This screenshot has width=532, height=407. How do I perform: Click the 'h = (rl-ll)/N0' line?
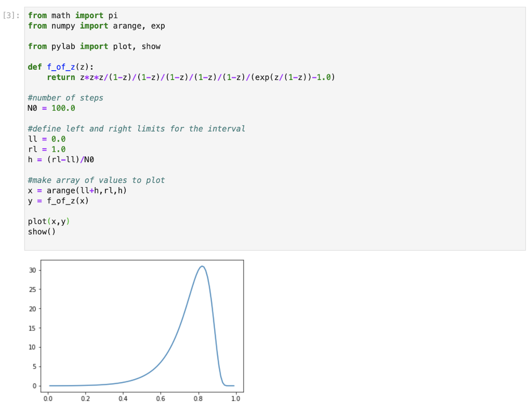coord(61,160)
